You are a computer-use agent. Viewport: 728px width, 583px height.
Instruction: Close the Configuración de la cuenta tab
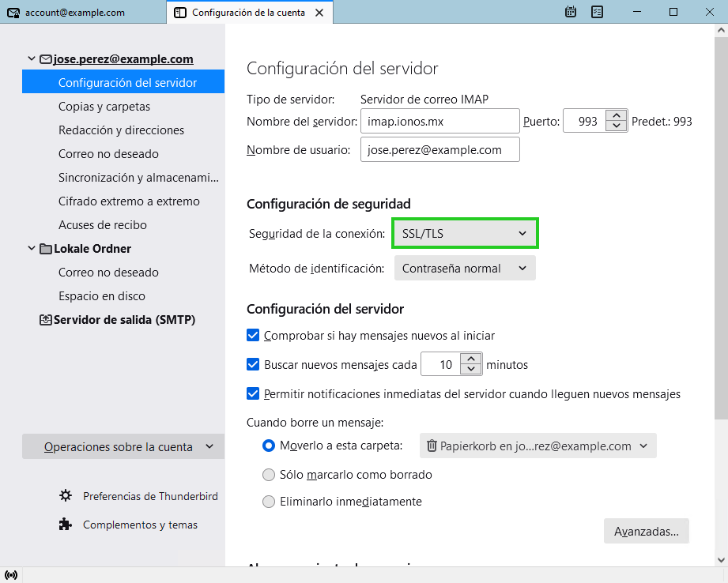click(x=319, y=13)
